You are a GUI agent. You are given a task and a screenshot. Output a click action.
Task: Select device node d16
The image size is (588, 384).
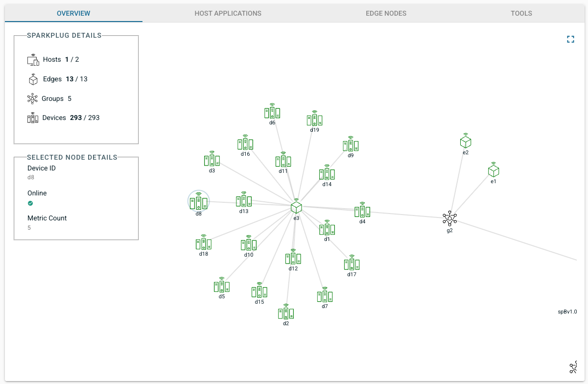tap(245, 143)
